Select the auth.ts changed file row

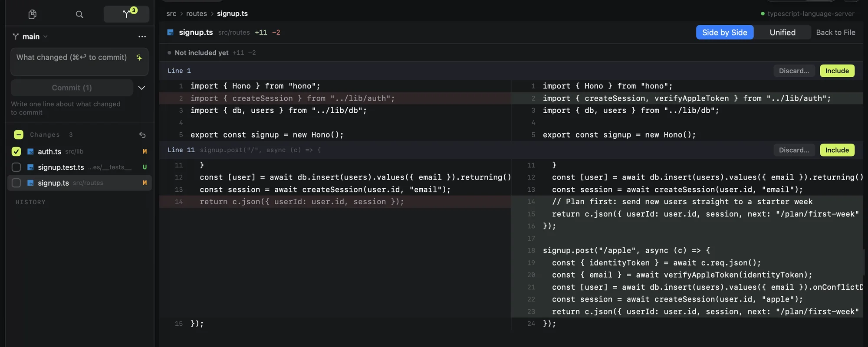tap(80, 151)
